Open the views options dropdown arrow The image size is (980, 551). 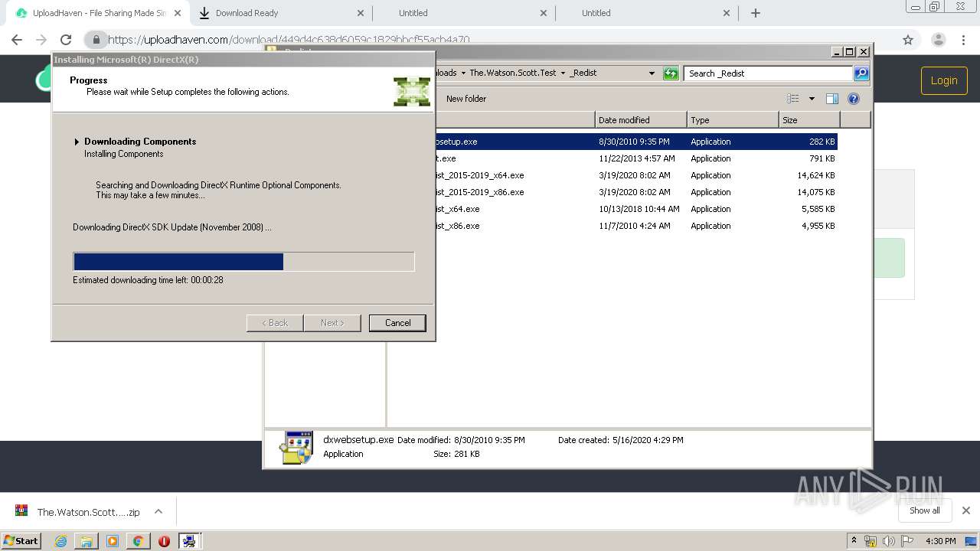[x=812, y=99]
